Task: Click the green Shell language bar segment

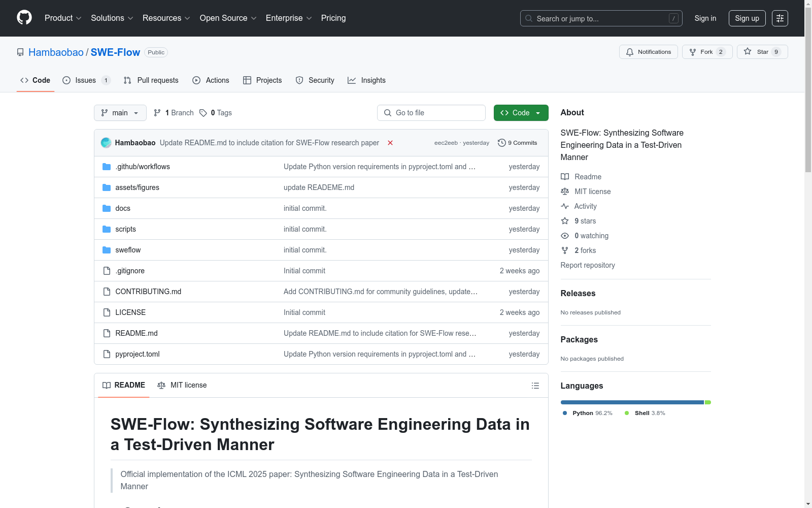Action: coord(708,402)
